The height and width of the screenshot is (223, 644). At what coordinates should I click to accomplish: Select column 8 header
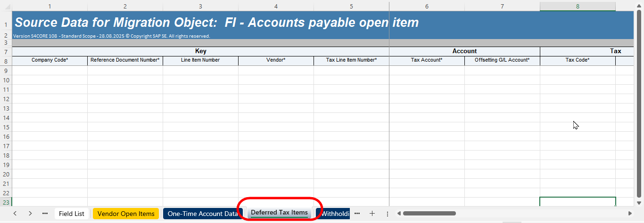pyautogui.click(x=578, y=7)
